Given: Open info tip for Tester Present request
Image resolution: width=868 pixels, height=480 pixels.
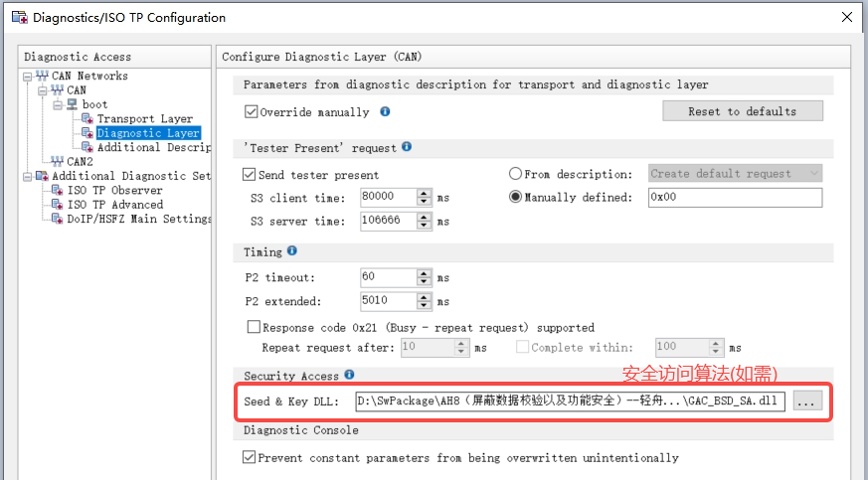Looking at the screenshot, I should click(407, 147).
